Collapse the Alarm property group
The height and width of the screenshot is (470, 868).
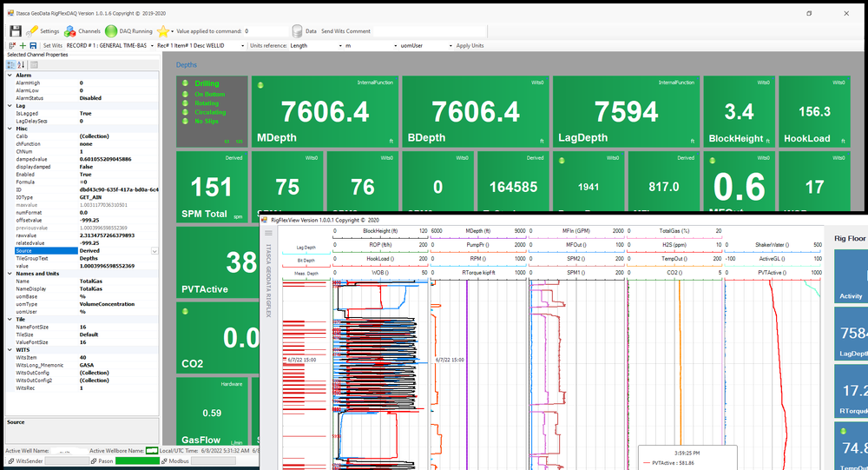coord(10,75)
